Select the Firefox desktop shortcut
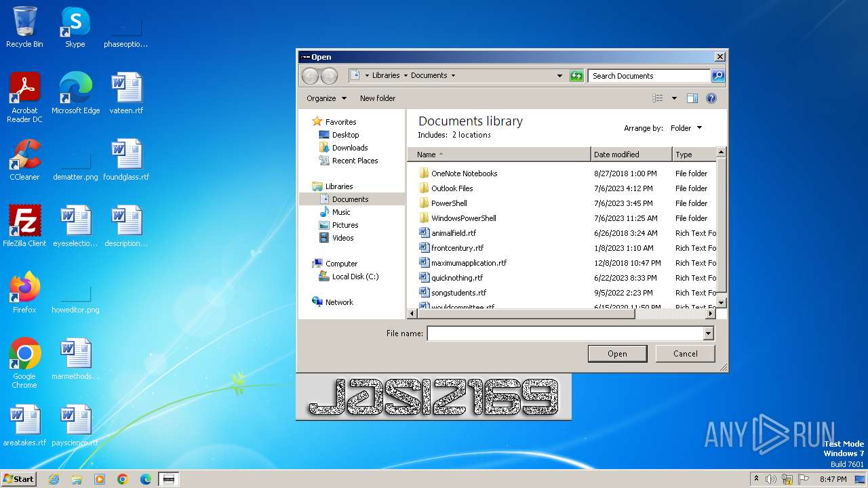Screen dimensions: 868x488 24,293
